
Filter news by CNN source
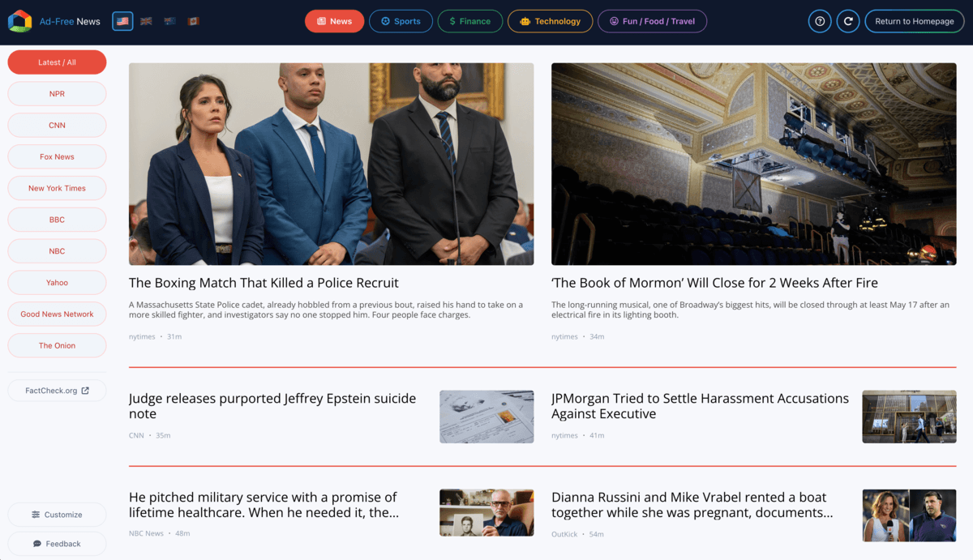point(57,126)
